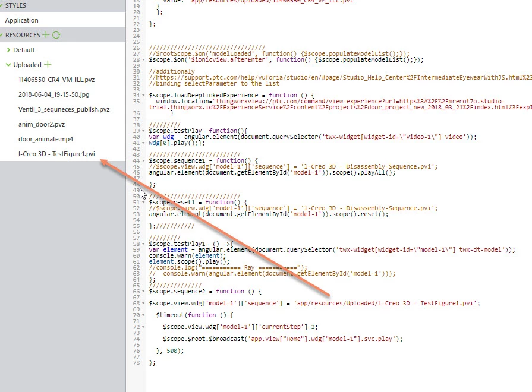The width and height of the screenshot is (532, 392).
Task: Add file to Uploaded folder
Action: coord(48,64)
